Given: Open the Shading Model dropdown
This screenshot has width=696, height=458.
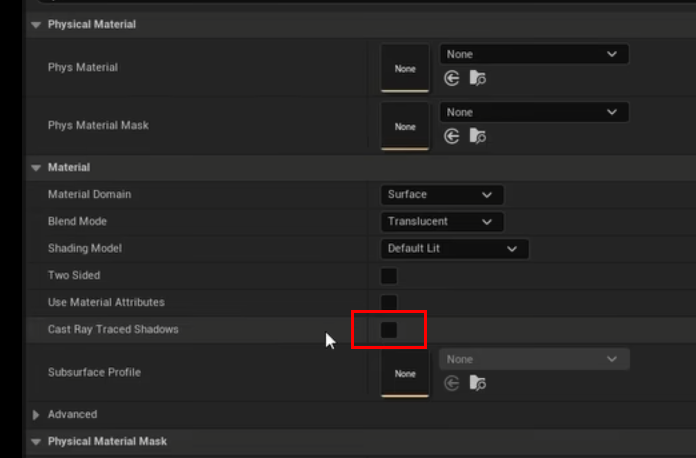Looking at the screenshot, I should (x=455, y=249).
